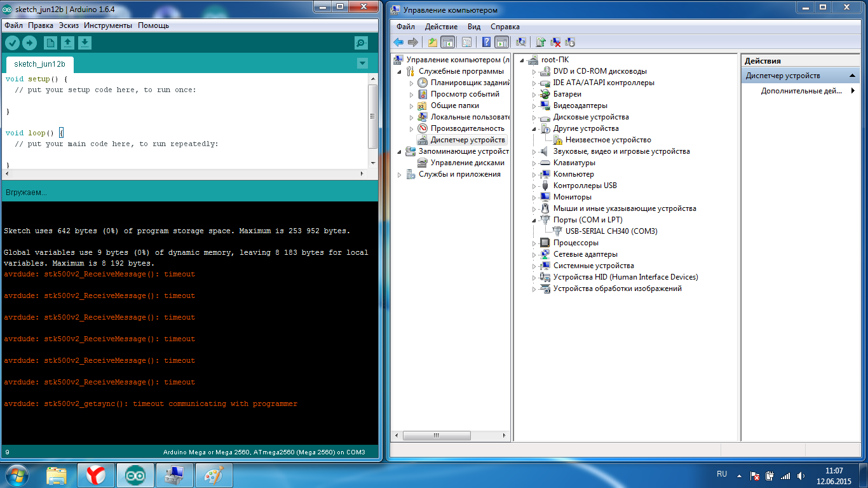The height and width of the screenshot is (488, 868).
Task: Open the Действие menu in Computer Management
Action: coord(441,27)
